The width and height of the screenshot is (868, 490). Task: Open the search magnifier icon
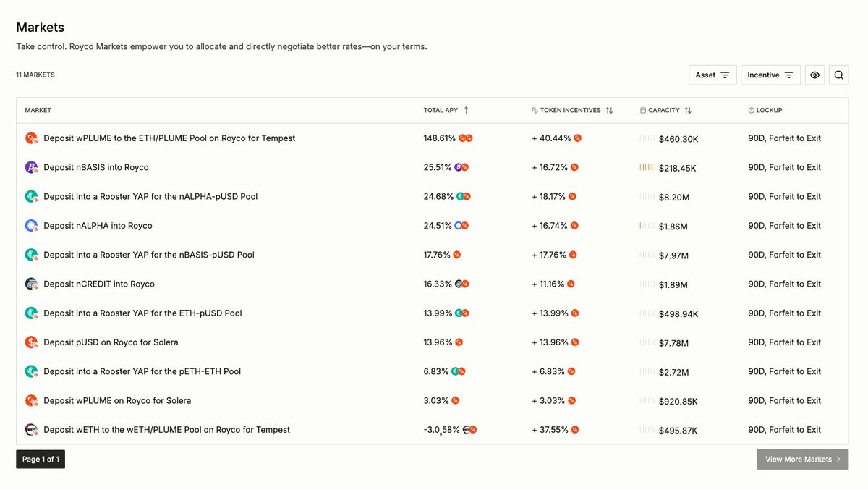pyautogui.click(x=838, y=75)
